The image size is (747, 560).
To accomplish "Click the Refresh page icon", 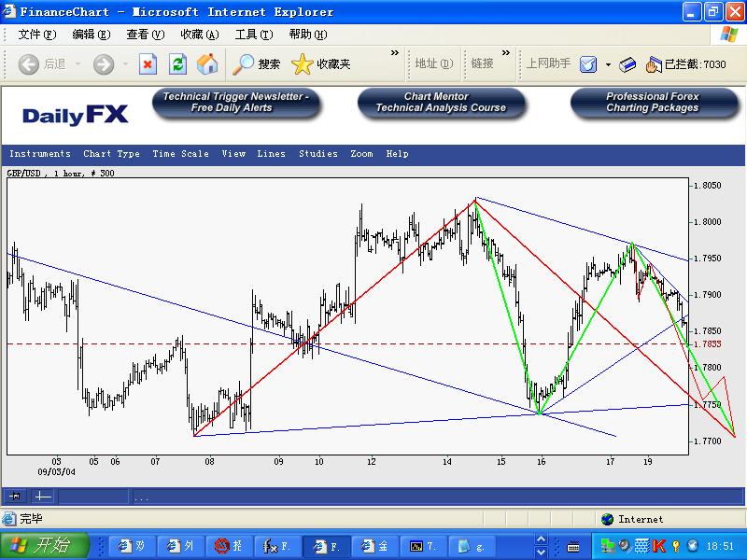I will (177, 63).
